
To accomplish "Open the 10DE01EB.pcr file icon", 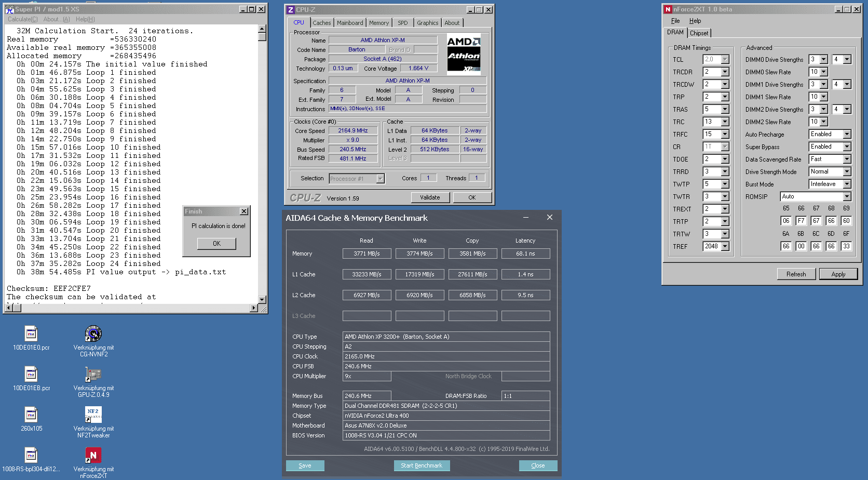I will [x=31, y=375].
